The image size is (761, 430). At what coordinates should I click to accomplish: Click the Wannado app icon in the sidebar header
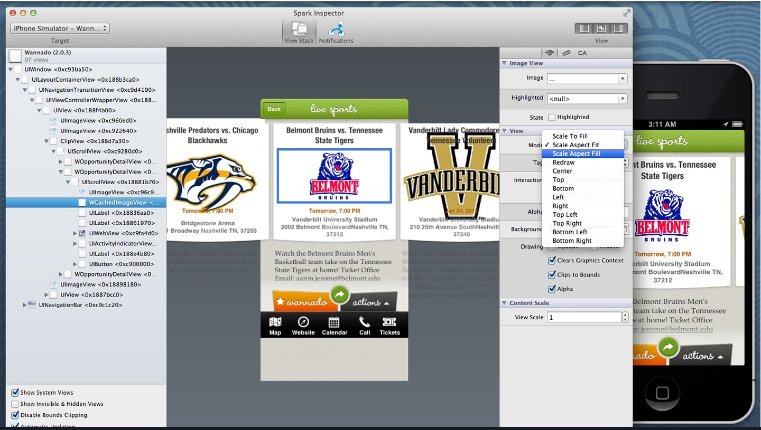(16, 56)
